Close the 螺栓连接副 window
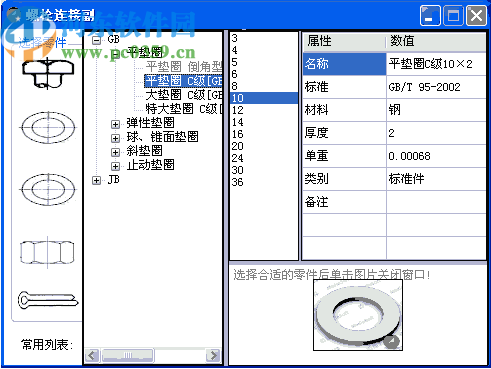Viewport: 491px width, 369px height. pos(476,16)
